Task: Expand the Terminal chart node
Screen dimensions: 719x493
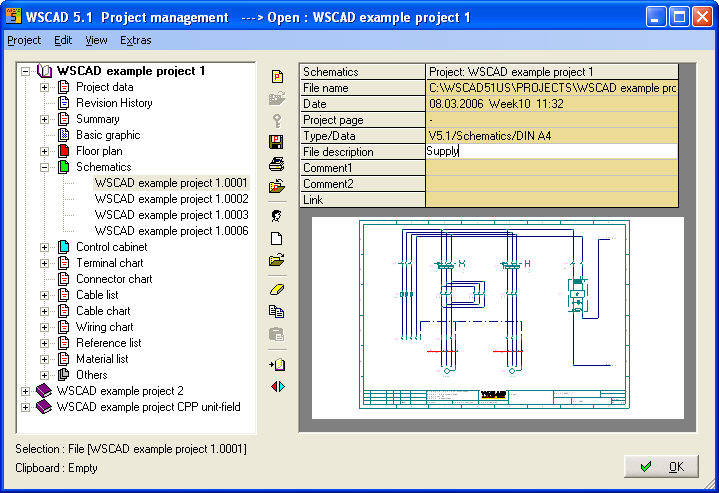Action: click(x=44, y=263)
